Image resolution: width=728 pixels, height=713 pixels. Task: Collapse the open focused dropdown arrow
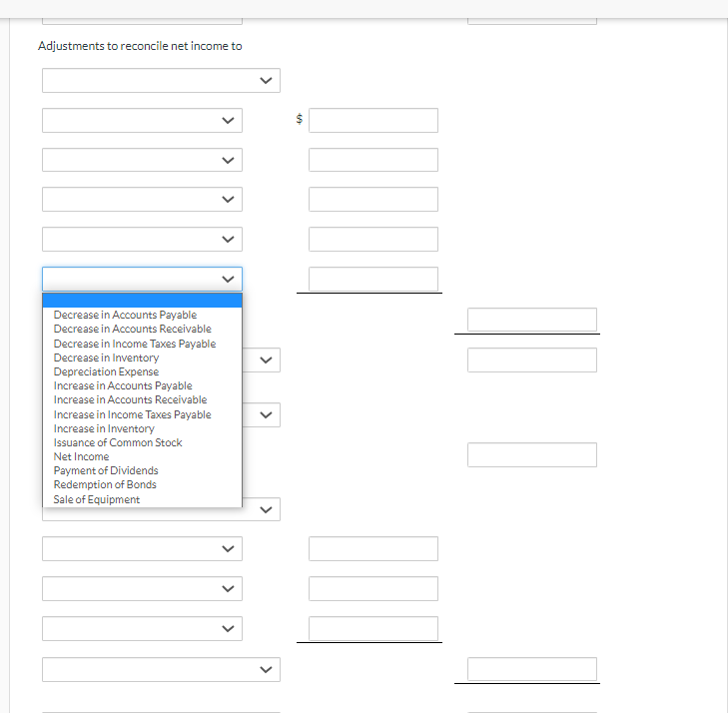[228, 279]
